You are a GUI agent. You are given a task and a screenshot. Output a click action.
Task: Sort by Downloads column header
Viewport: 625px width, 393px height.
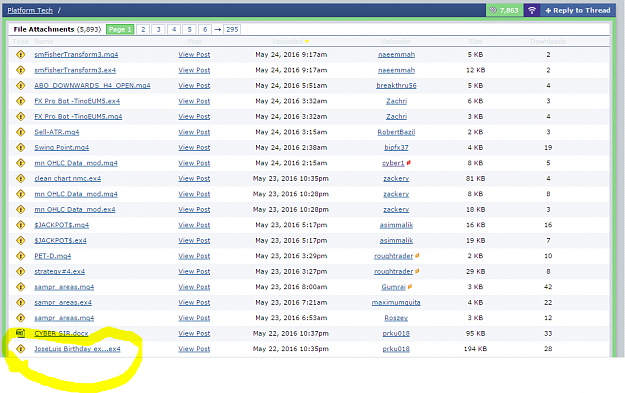[x=548, y=41]
